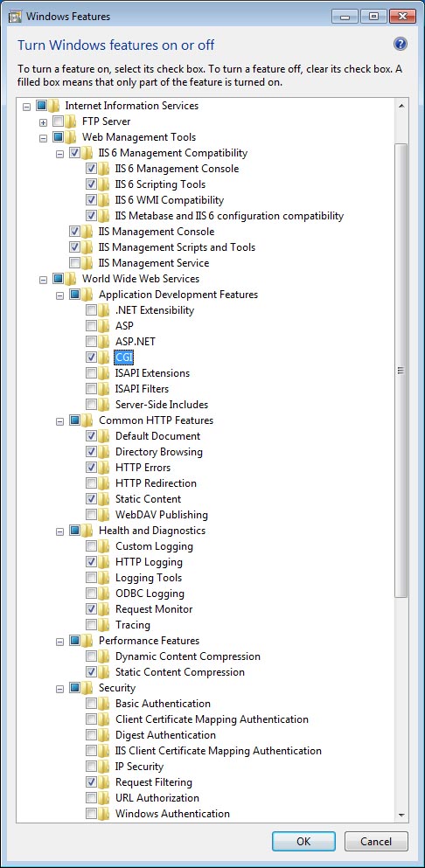Click the Windows Authentication folder icon

click(x=104, y=813)
